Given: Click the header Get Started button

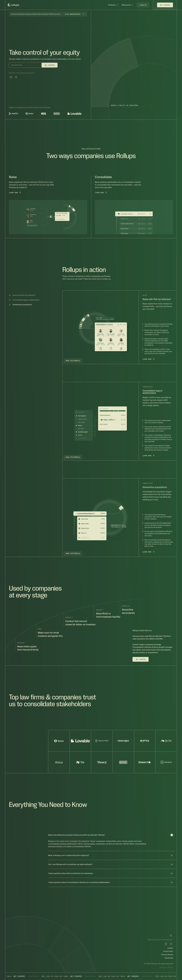Looking at the screenshot, I should (165, 5).
